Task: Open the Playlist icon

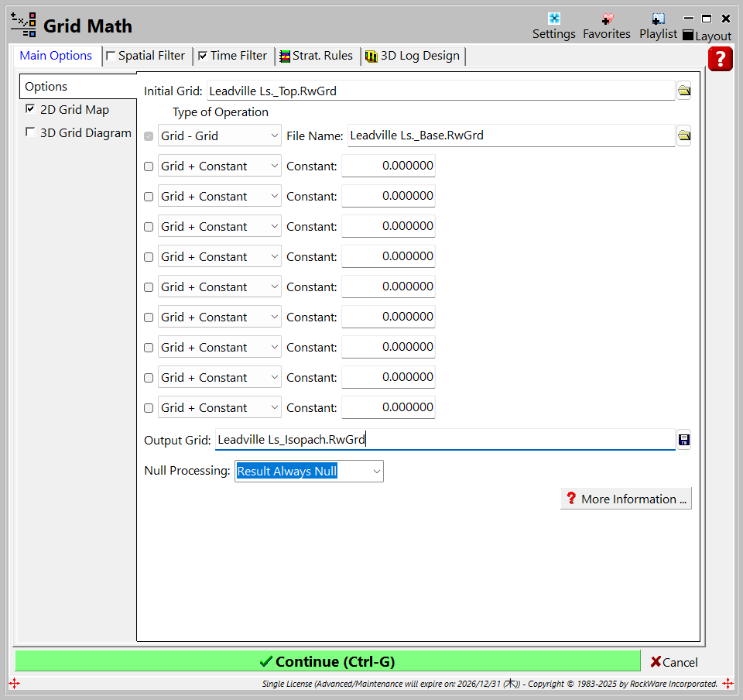Action: coord(658,19)
